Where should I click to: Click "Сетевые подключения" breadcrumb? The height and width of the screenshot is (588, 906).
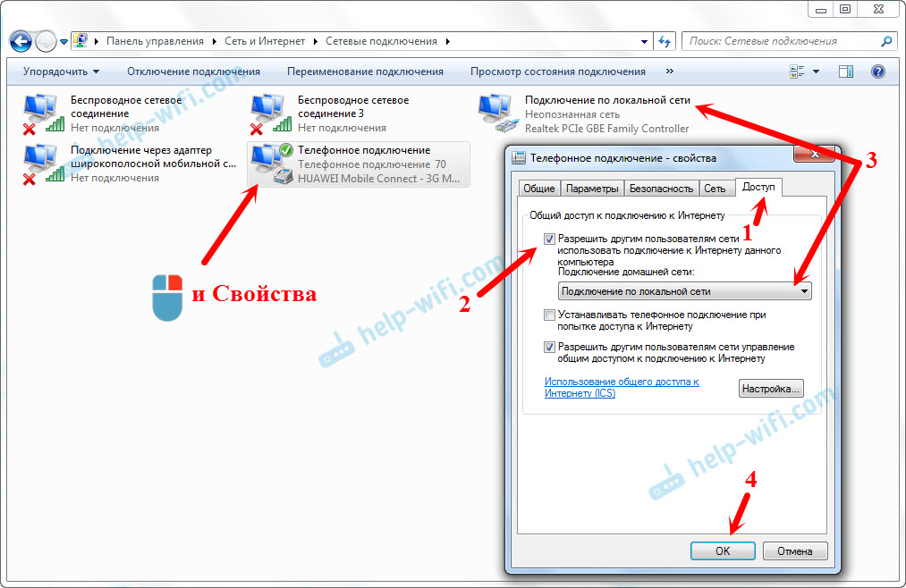point(381,41)
